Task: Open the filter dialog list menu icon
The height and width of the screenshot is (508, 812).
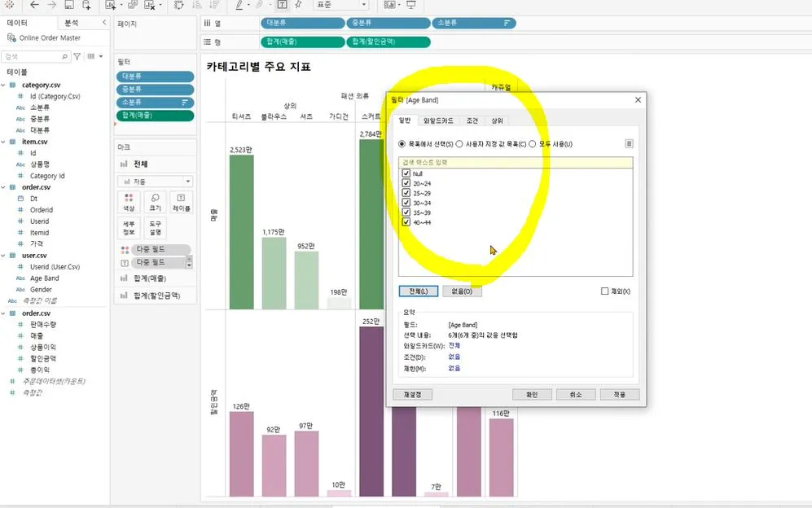Action: coord(630,143)
